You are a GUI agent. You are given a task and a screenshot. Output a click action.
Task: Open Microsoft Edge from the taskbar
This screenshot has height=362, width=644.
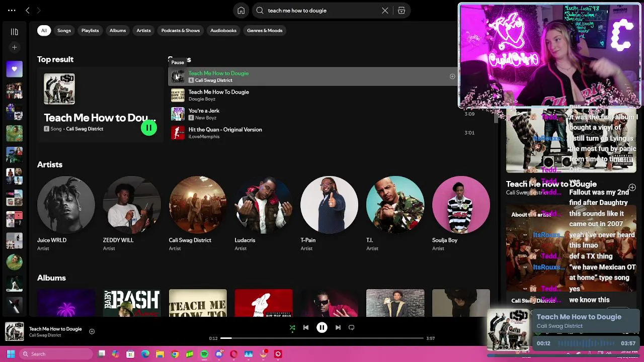pyautogui.click(x=145, y=354)
